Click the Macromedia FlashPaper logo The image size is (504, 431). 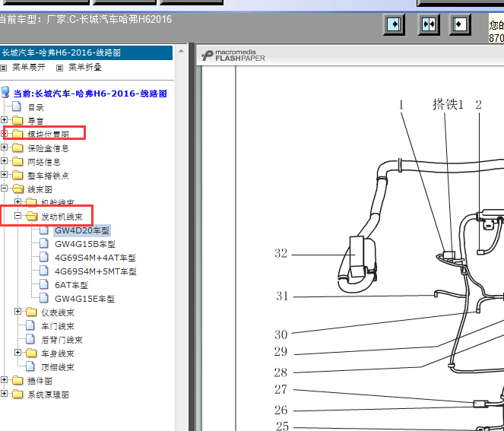point(233,55)
